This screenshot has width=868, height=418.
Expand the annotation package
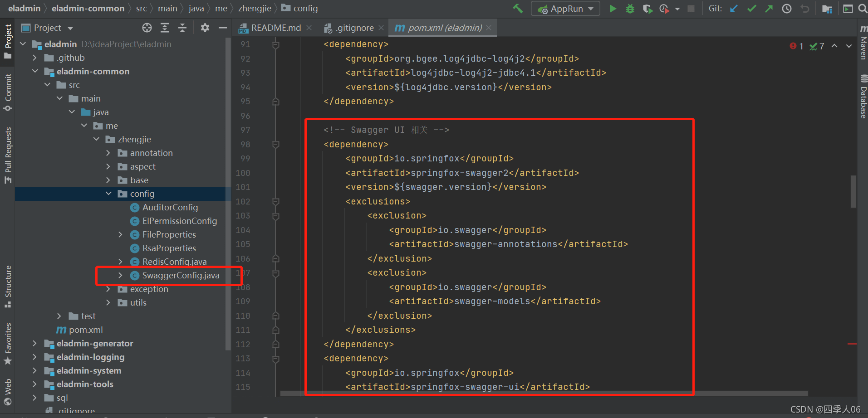108,153
